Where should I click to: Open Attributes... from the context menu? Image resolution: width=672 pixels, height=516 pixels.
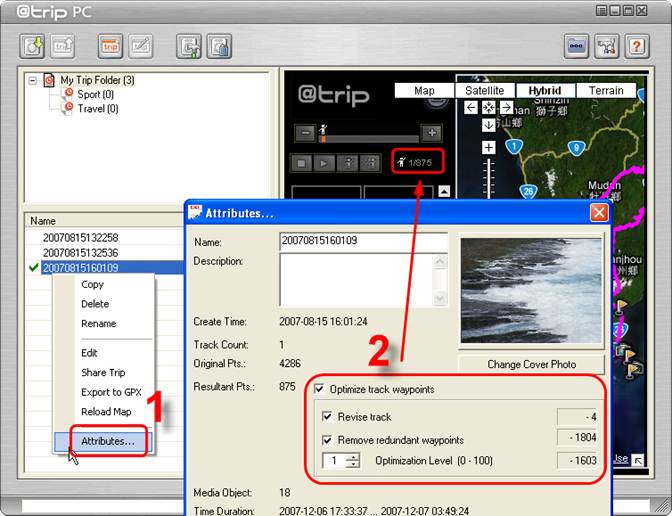click(x=103, y=441)
